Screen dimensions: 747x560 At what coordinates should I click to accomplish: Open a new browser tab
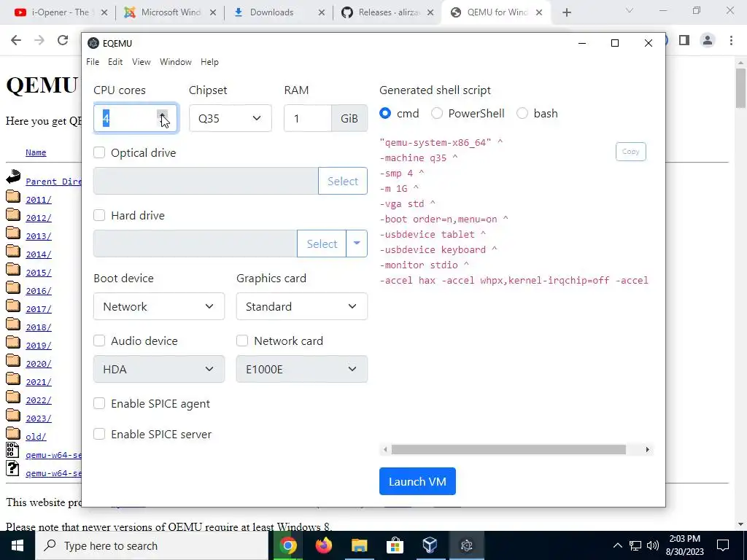(566, 13)
